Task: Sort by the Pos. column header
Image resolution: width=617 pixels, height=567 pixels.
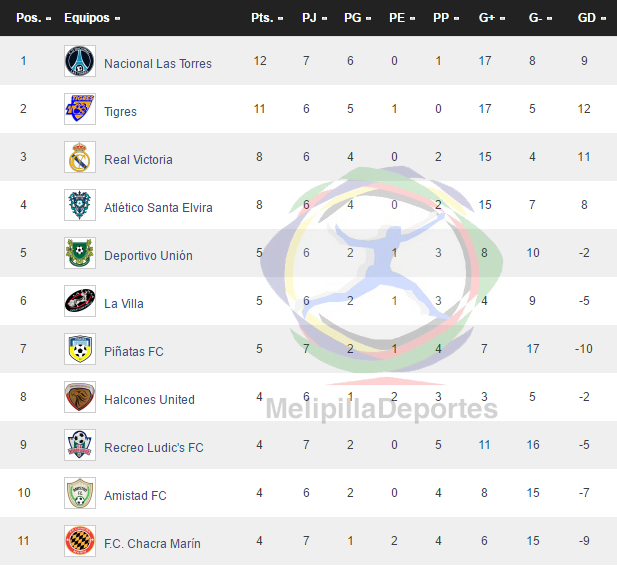Action: pyautogui.click(x=33, y=18)
